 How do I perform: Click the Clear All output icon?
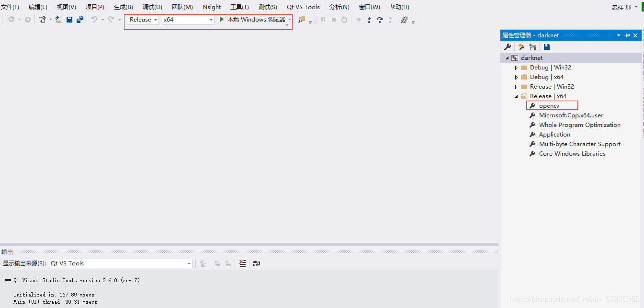point(243,263)
